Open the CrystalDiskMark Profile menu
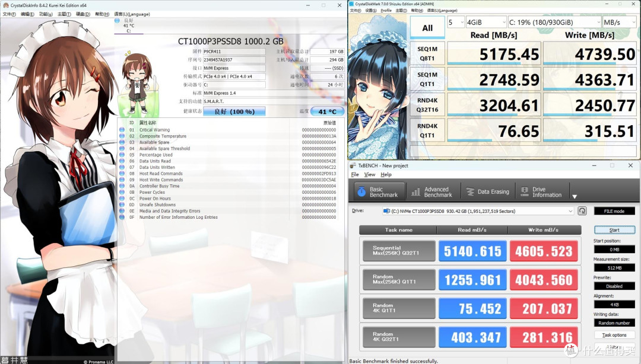This screenshot has height=364, width=641. 386,10
